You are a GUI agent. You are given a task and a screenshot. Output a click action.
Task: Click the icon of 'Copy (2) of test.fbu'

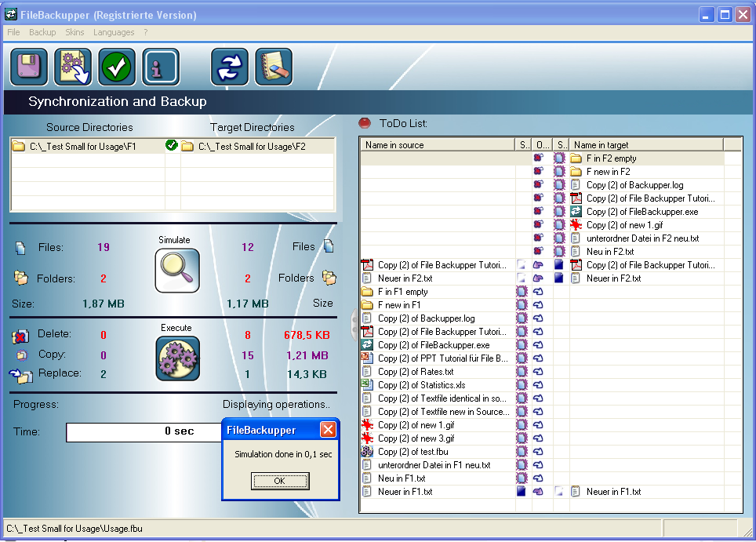tap(367, 451)
